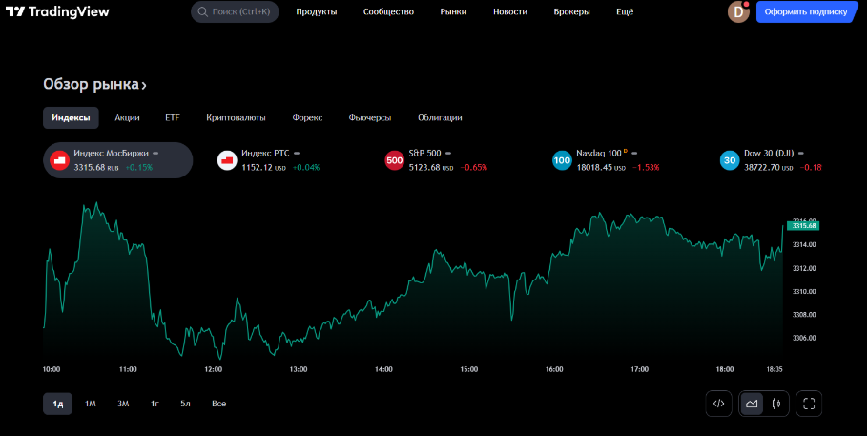Click the search magnifier icon
The image size is (868, 436).
click(202, 11)
